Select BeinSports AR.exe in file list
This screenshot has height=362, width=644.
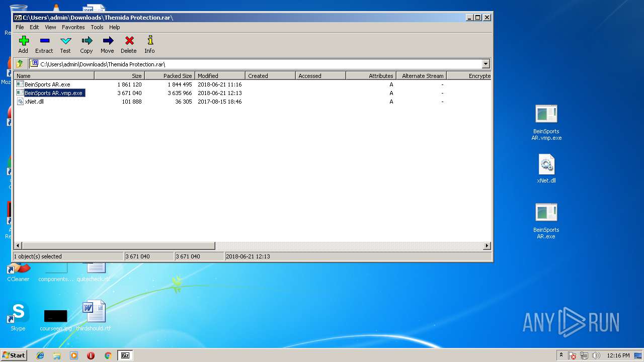click(47, 84)
